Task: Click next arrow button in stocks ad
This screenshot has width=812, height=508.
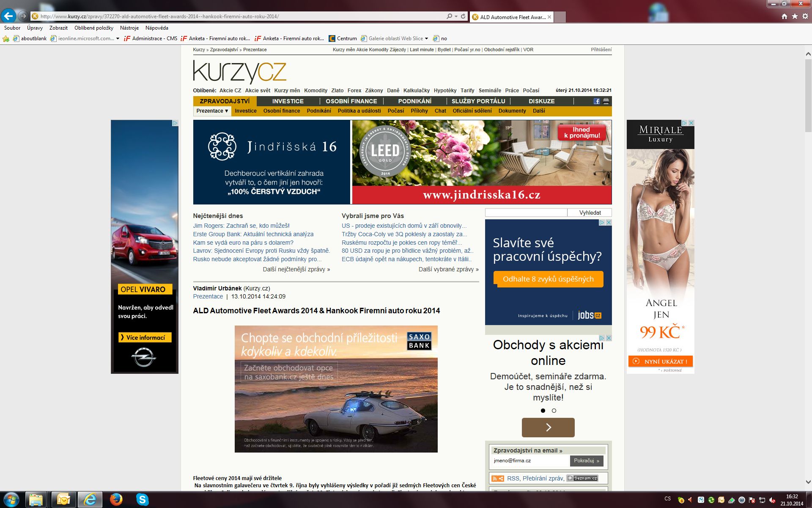Action: 548,428
